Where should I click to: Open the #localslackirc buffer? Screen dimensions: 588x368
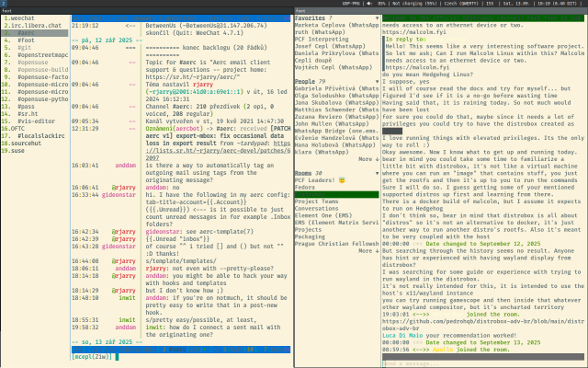(41, 136)
